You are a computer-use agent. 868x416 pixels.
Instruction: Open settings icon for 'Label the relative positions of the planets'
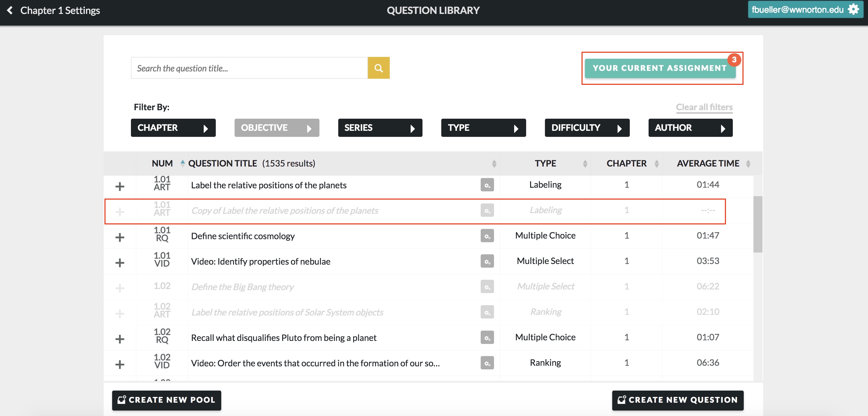[487, 185]
